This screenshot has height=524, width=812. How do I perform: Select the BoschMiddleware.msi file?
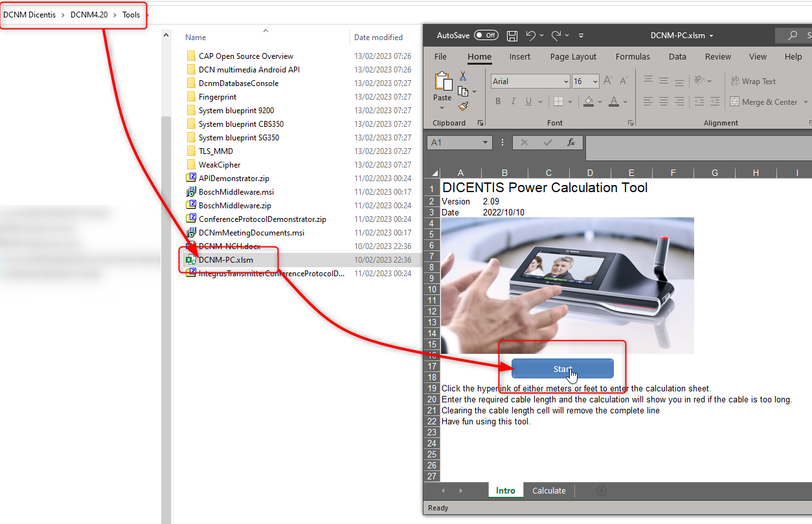[236, 192]
